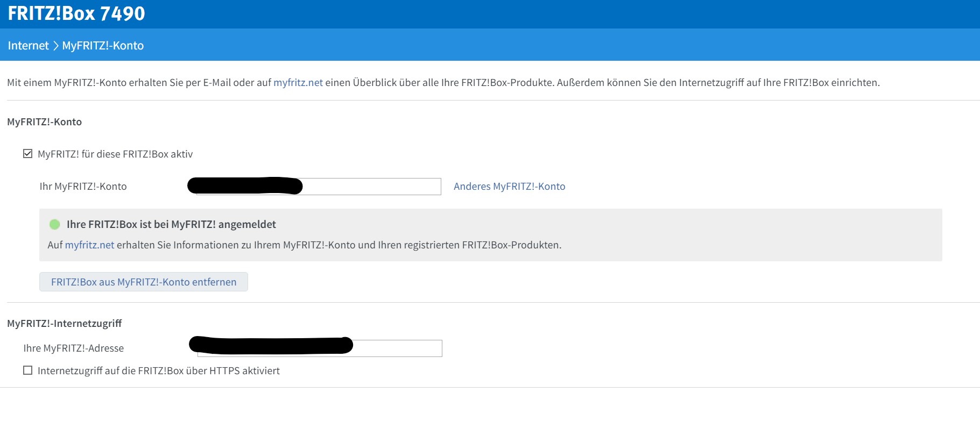Click the 'MyFRITZ!-Konto' section heading above the checkbox
Screen dimensions: 980x421
coord(45,122)
